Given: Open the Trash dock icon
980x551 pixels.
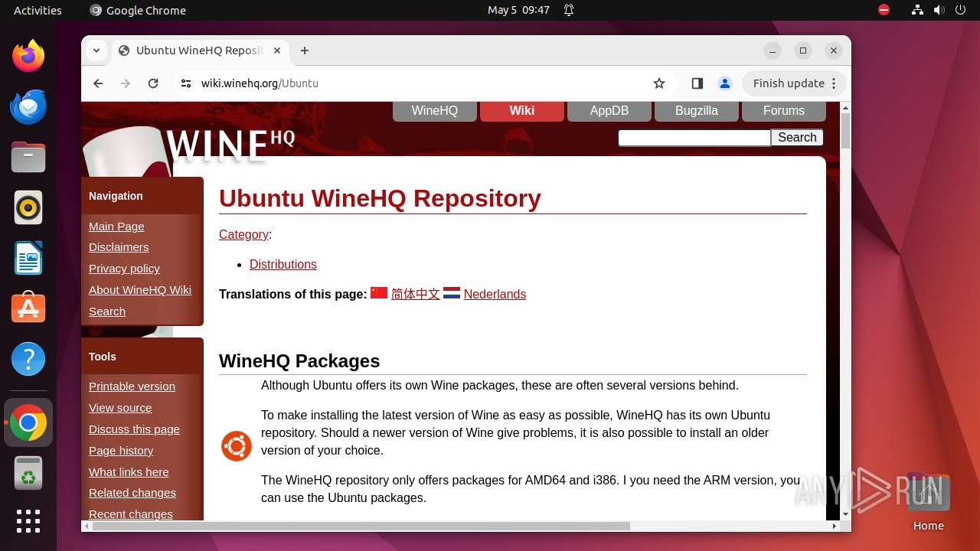Looking at the screenshot, I should pyautogui.click(x=28, y=473).
